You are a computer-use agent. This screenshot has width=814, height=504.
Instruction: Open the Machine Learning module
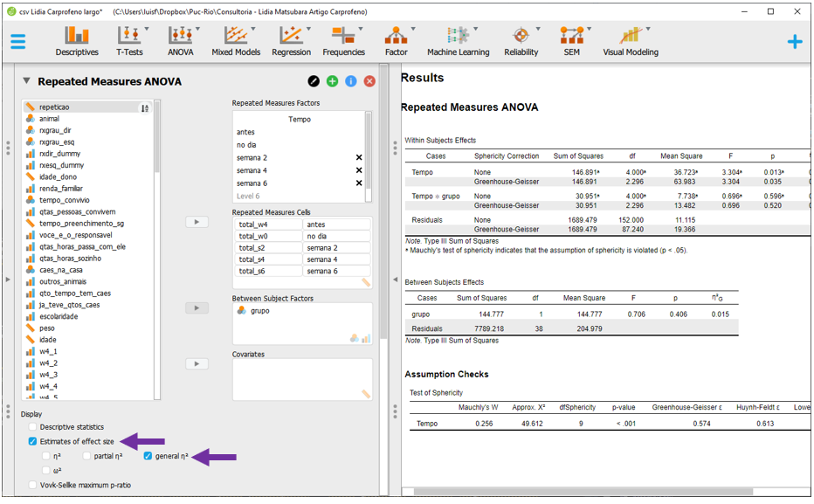pos(458,41)
